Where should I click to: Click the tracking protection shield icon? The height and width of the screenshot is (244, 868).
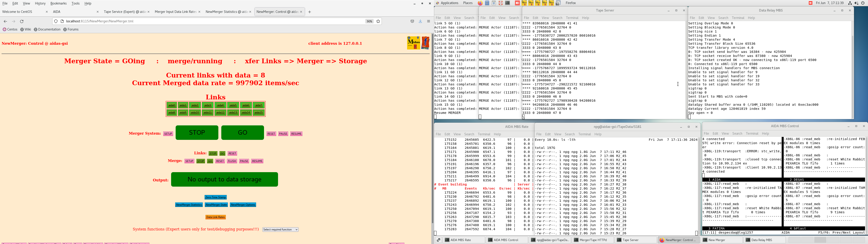click(x=56, y=21)
